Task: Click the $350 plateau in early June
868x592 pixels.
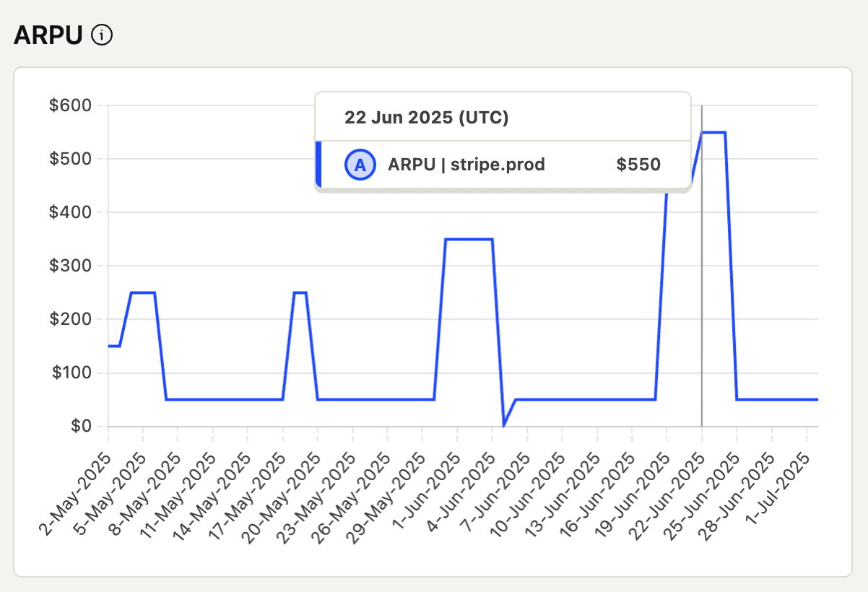Action: (469, 239)
